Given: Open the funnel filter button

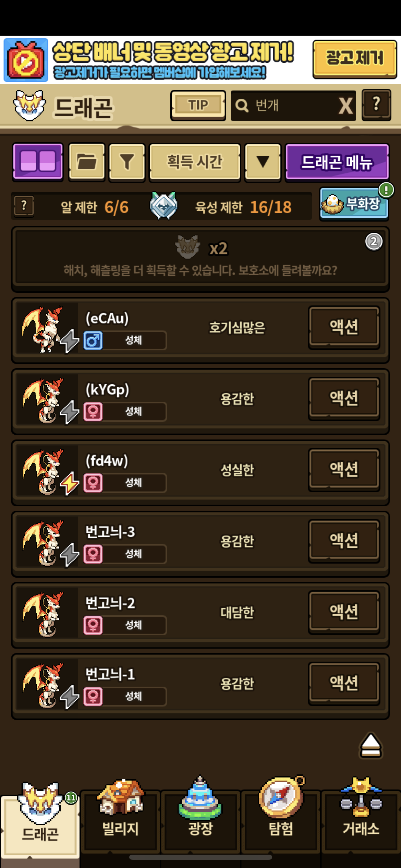Looking at the screenshot, I should [x=127, y=161].
